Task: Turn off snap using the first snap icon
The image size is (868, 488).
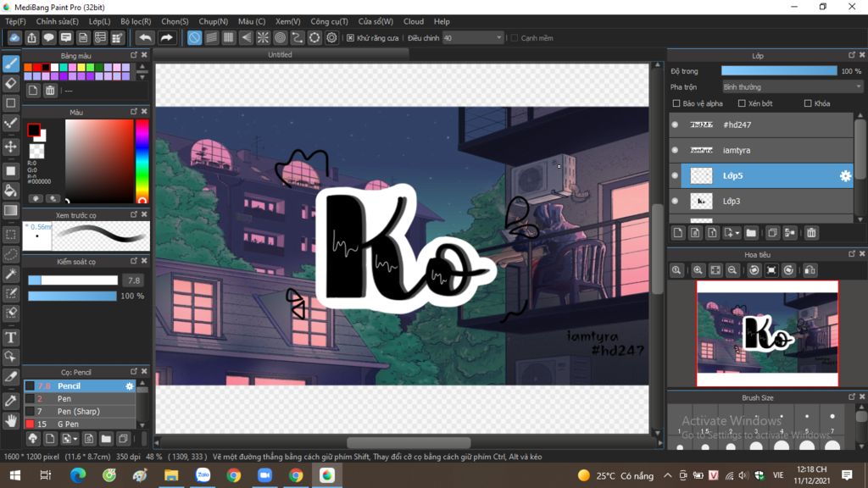Action: tap(194, 37)
